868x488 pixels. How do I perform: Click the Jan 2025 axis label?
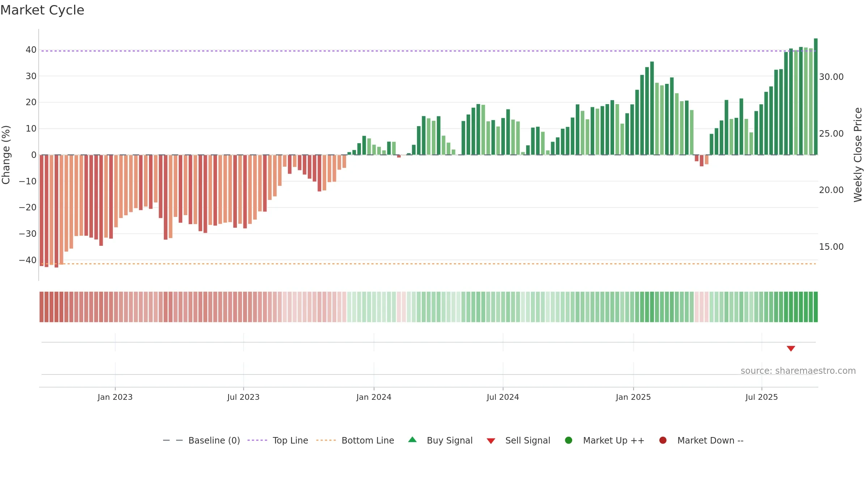(633, 397)
